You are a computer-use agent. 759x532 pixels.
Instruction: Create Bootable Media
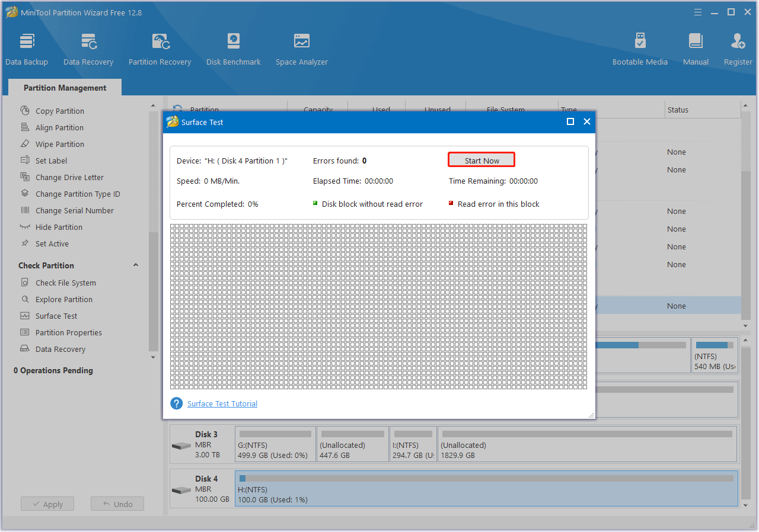(640, 50)
